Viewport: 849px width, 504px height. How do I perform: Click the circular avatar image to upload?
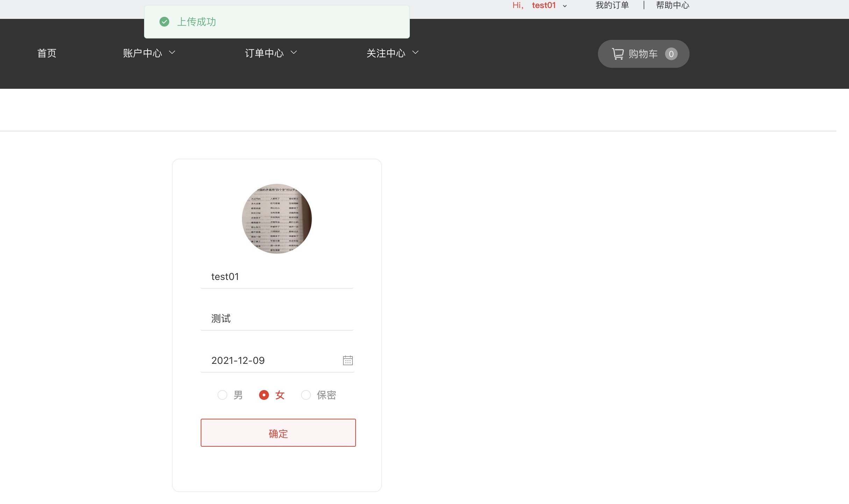pyautogui.click(x=277, y=219)
